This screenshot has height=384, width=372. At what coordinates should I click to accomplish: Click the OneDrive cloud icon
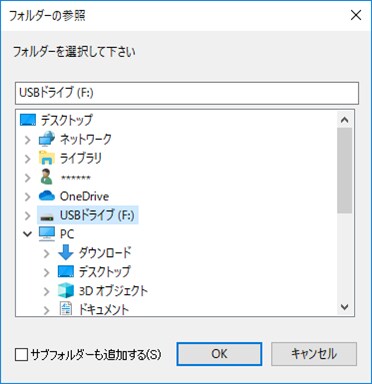point(47,196)
